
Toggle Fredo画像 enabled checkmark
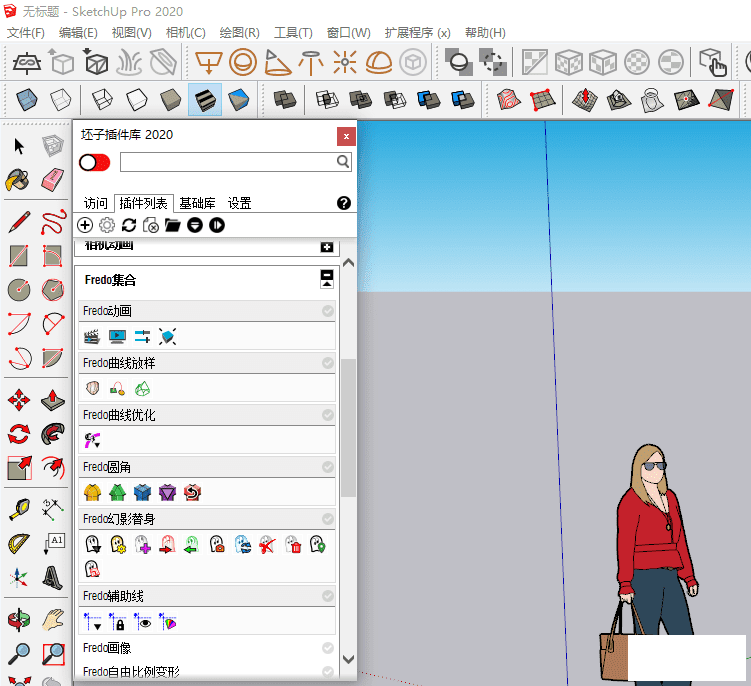328,648
